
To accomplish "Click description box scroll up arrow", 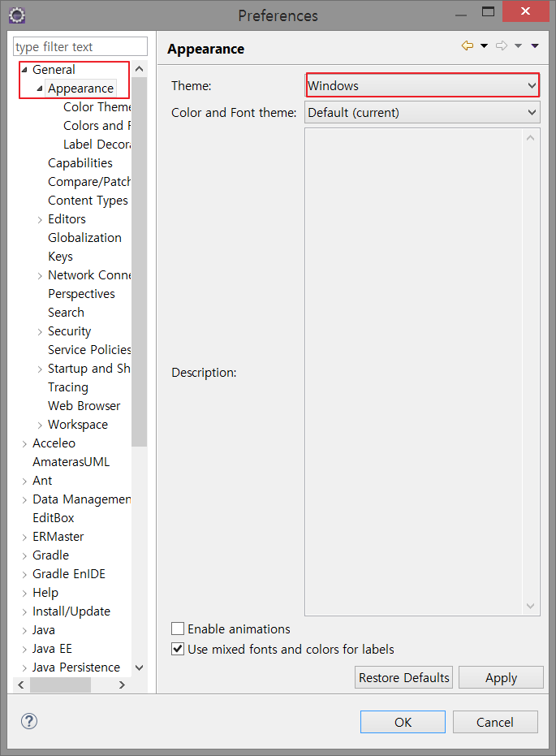I will [531, 138].
